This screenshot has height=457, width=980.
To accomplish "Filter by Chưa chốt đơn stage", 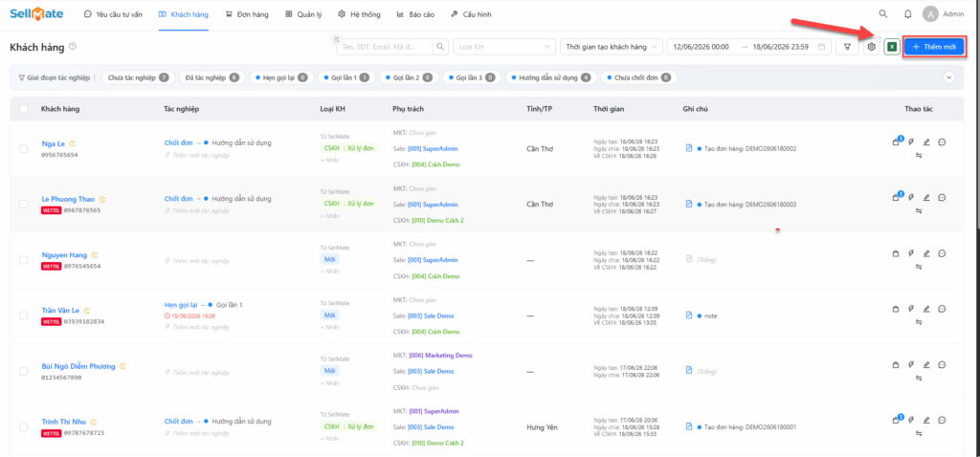I will coord(638,78).
